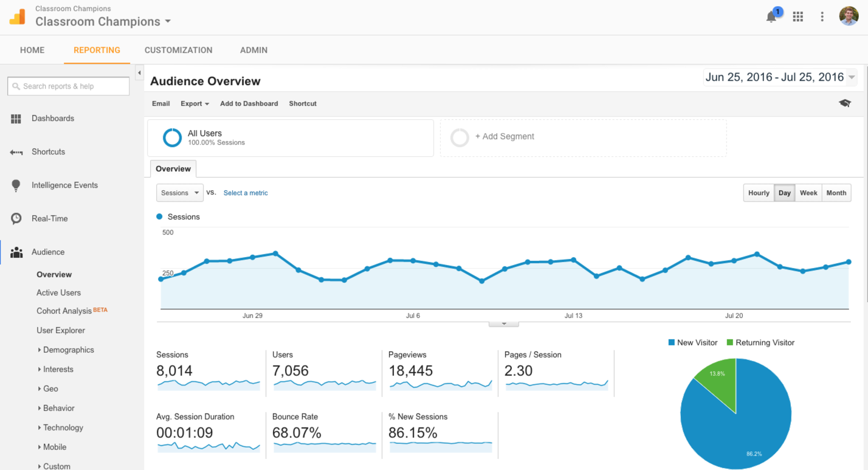Click the % New Sessions 86.15% value
The height and width of the screenshot is (470, 868).
click(x=413, y=433)
